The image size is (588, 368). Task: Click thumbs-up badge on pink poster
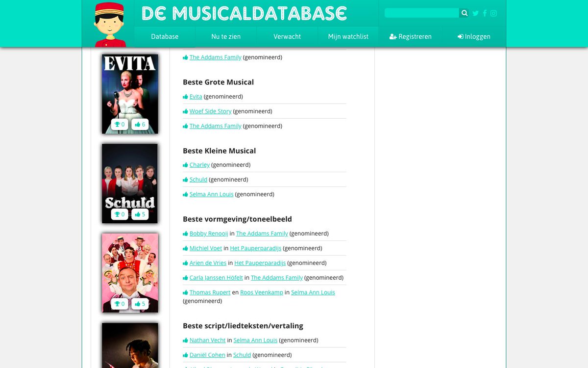coord(140,304)
